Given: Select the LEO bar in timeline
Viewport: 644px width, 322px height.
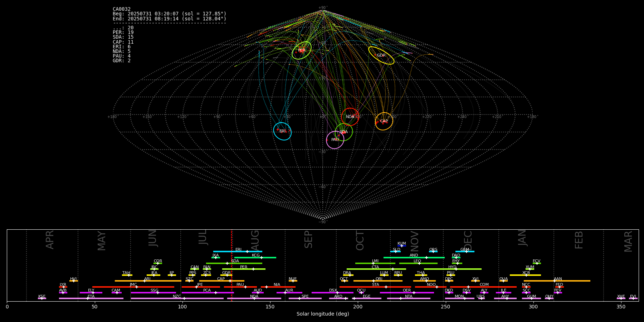Looking at the screenshot, I should [418, 263].
